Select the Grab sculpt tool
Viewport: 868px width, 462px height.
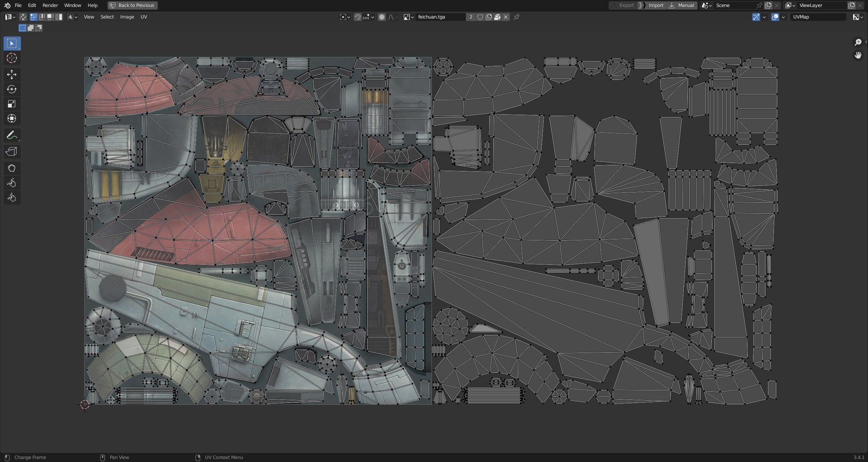tap(12, 168)
